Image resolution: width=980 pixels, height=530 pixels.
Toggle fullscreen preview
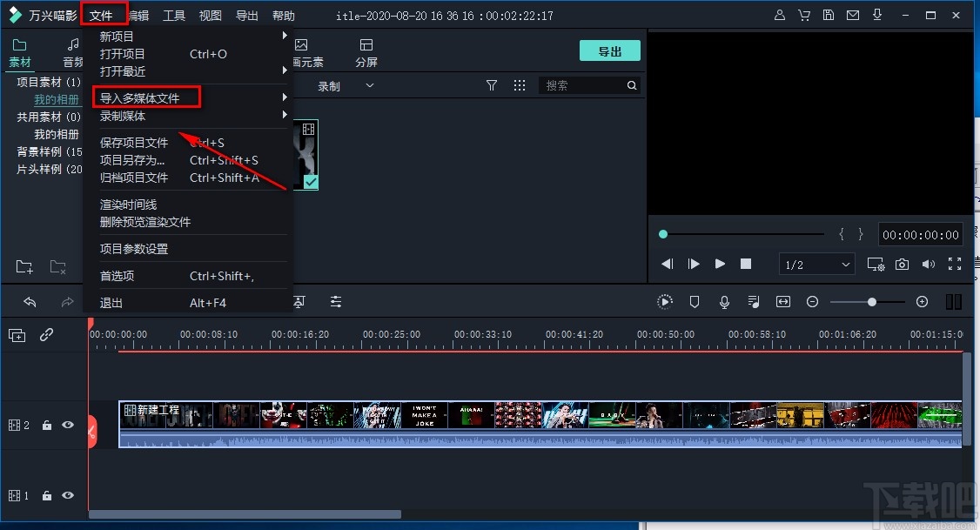[x=955, y=264]
